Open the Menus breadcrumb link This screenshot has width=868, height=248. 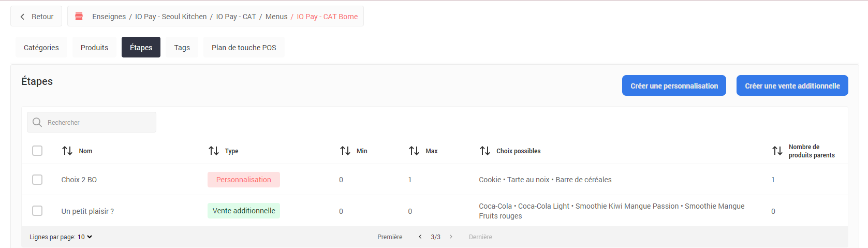[x=276, y=17]
